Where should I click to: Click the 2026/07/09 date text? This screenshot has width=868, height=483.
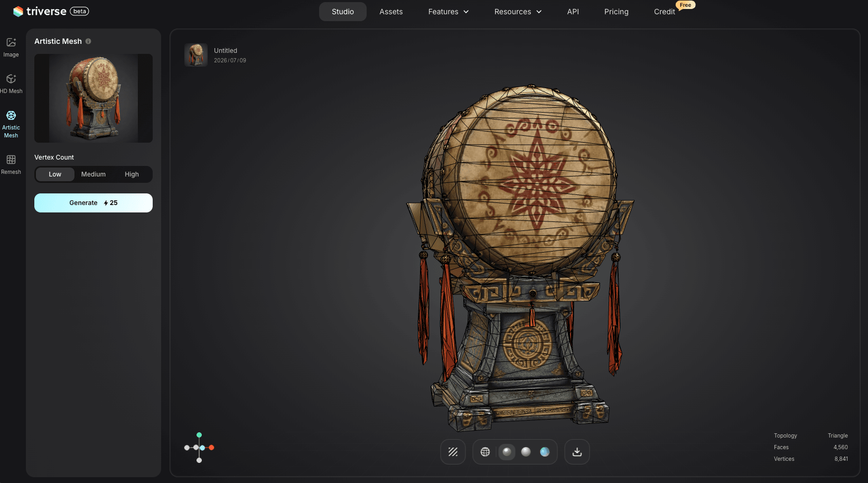pos(230,60)
